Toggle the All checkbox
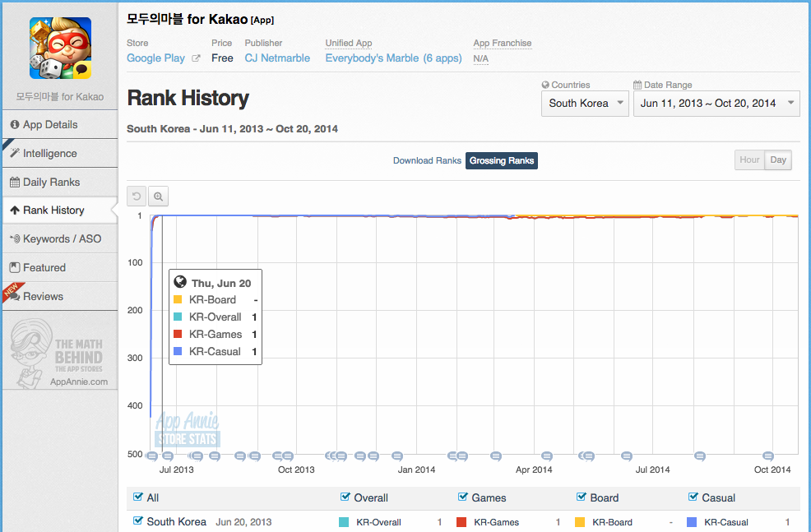 click(137, 497)
